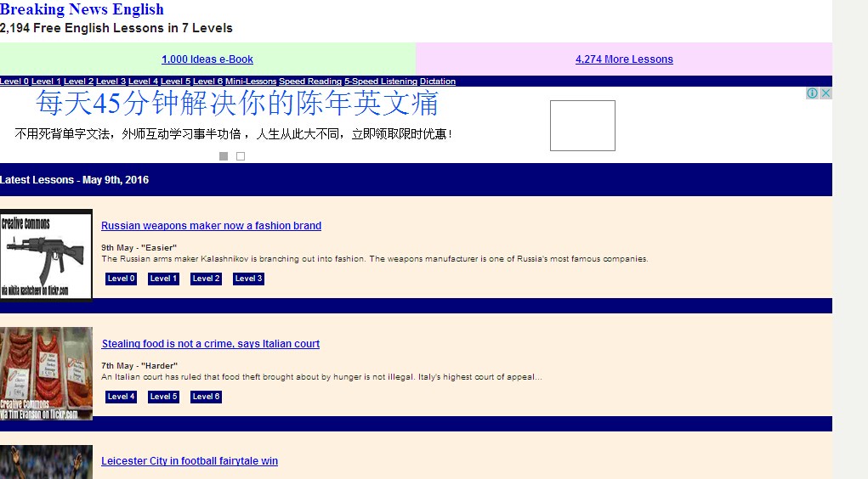
Task: Choose Level 0 button under the Russian weapons lesson
Action: tap(121, 279)
